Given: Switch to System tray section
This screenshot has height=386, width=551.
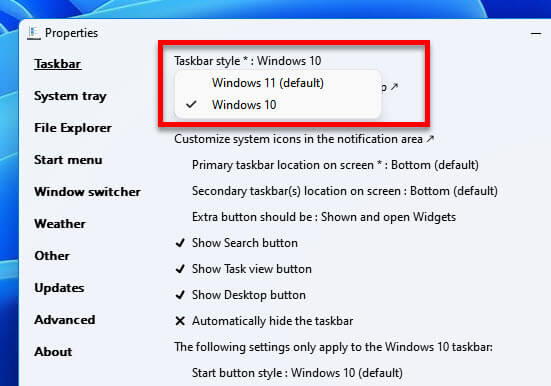Looking at the screenshot, I should [x=70, y=96].
